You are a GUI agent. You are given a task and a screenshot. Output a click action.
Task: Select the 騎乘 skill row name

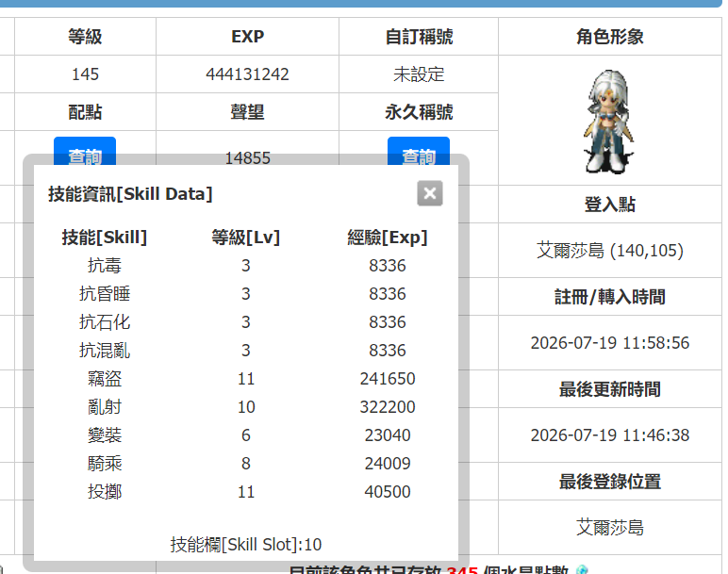pos(105,463)
